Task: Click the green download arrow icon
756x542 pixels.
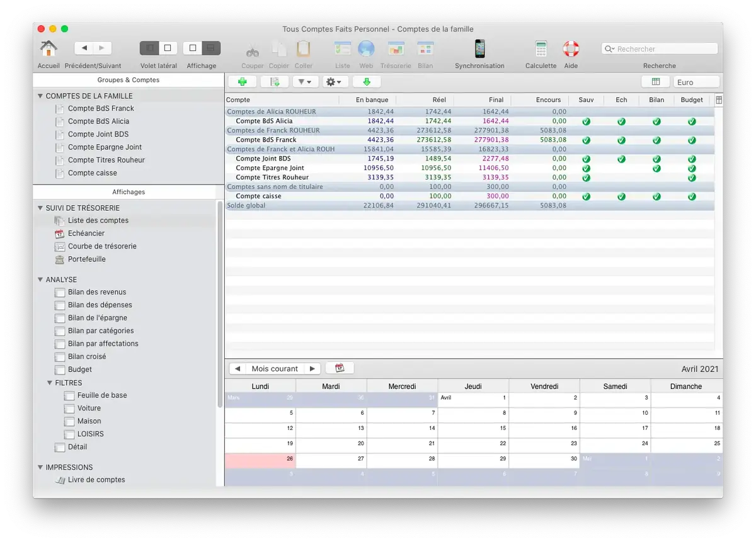Action: (366, 81)
